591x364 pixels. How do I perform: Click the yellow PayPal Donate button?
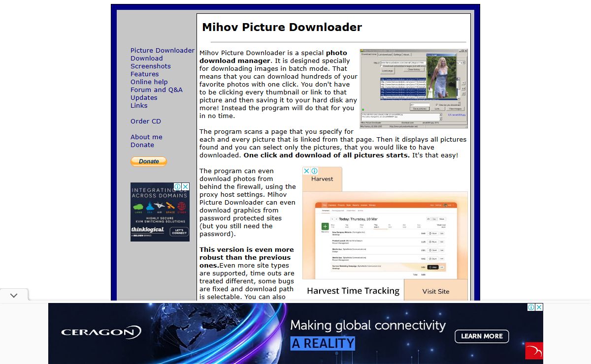149,161
